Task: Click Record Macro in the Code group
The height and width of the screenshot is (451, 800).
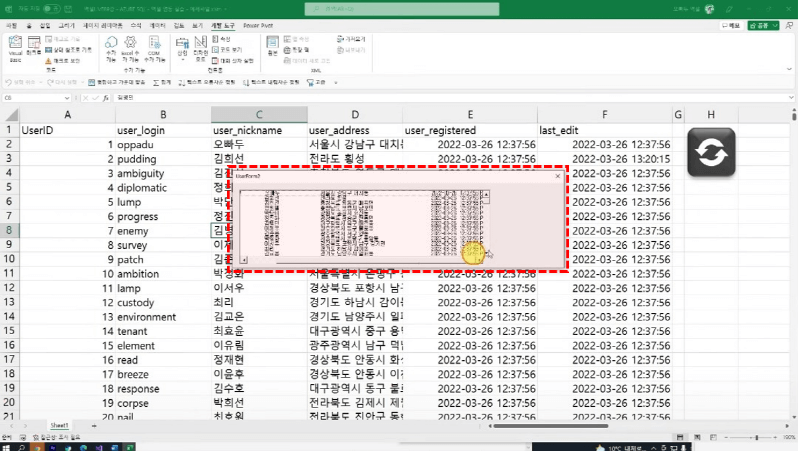Action: [x=63, y=39]
